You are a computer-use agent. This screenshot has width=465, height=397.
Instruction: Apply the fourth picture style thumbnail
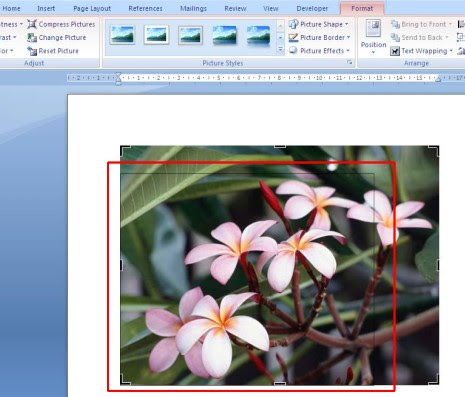[225, 35]
